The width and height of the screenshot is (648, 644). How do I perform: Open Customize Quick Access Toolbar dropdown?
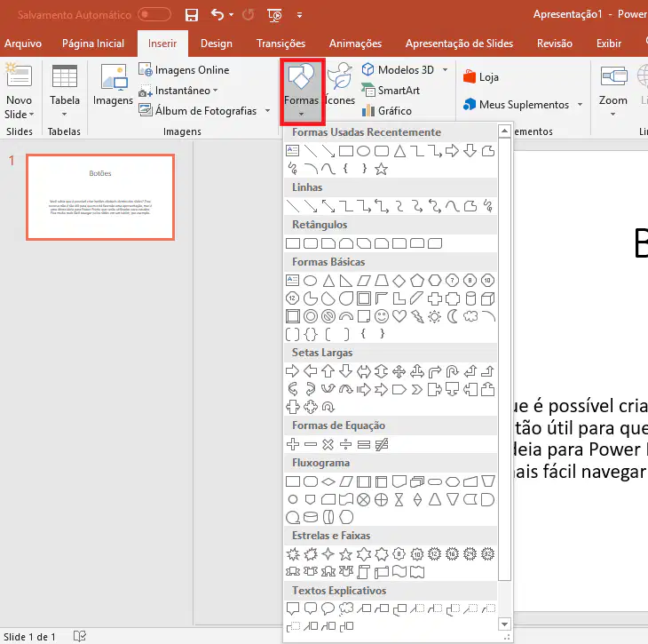point(300,15)
